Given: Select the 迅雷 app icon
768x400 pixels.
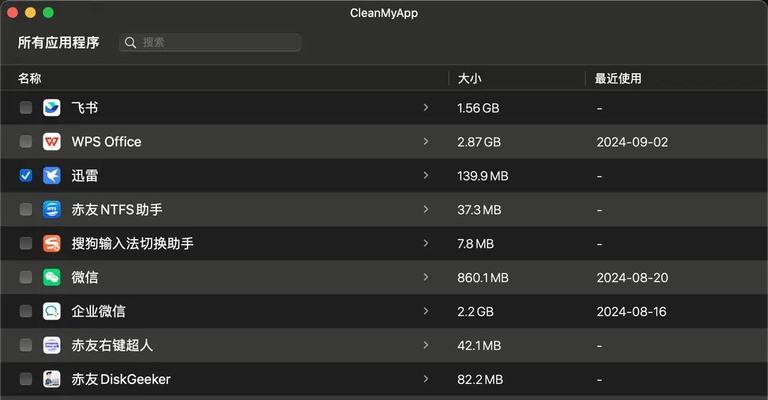Looking at the screenshot, I should pyautogui.click(x=51, y=175).
